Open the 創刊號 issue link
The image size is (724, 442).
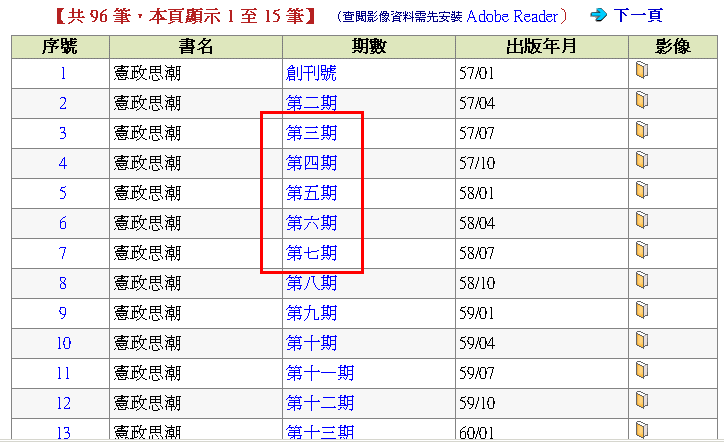[x=311, y=73]
